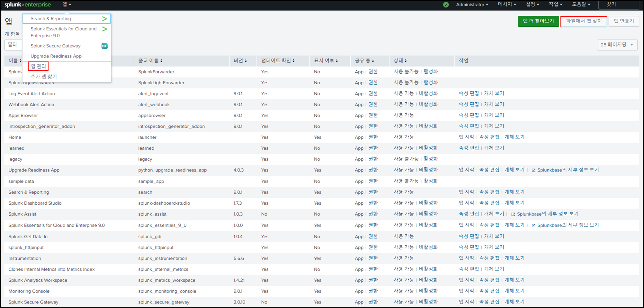Sort by 상태 column header
Screen dimensions: 644x308
(400, 61)
